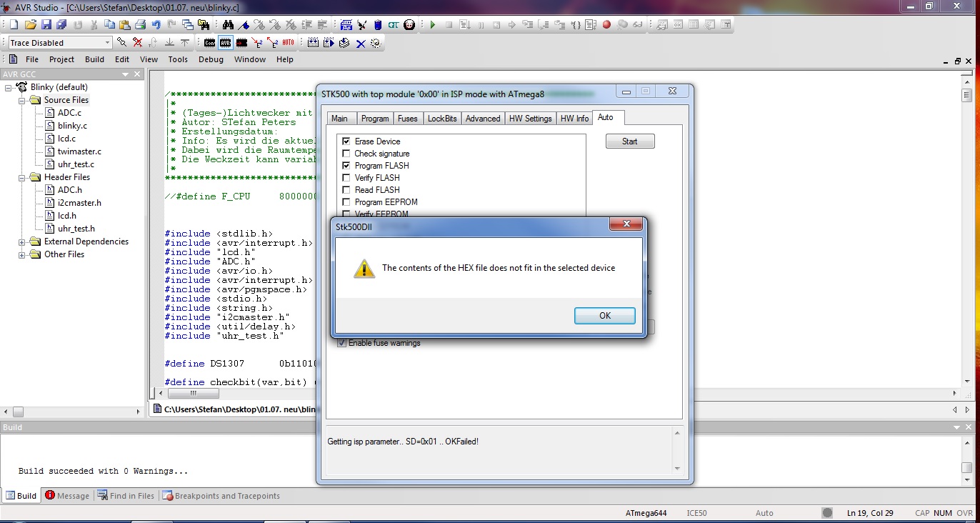
Task: Close the Stk500Dll error dialog
Action: pos(626,225)
